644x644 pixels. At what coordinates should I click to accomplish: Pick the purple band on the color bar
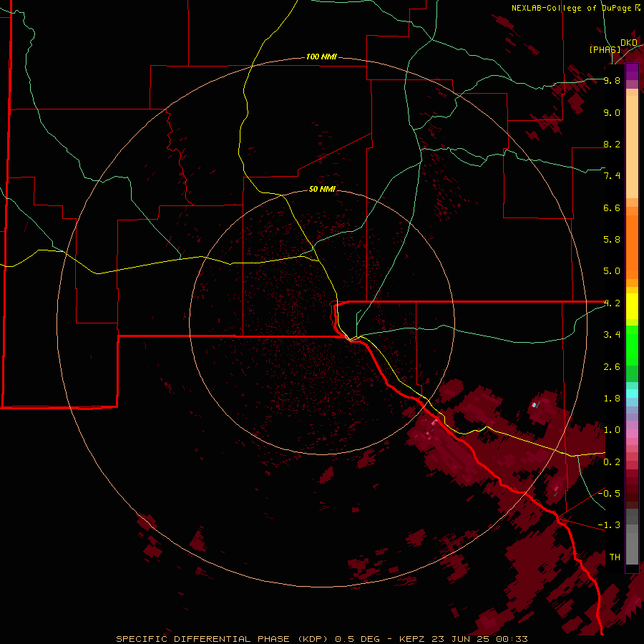tap(632, 72)
